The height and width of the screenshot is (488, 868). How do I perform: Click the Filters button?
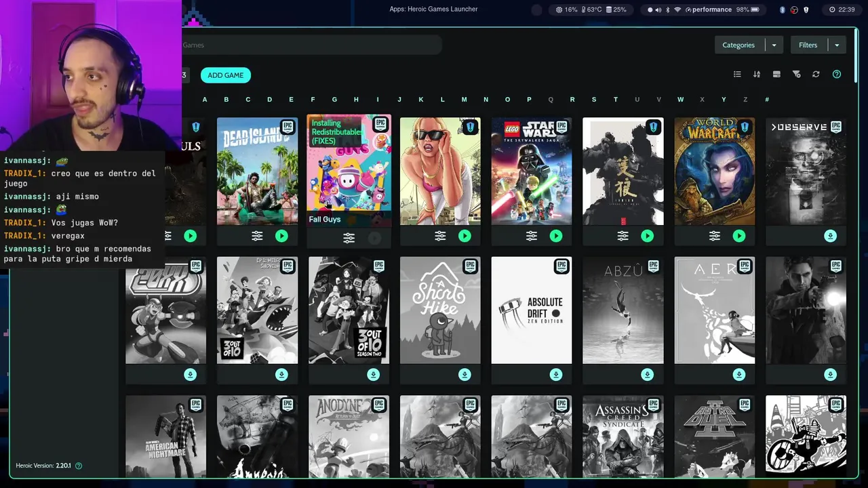coord(808,45)
